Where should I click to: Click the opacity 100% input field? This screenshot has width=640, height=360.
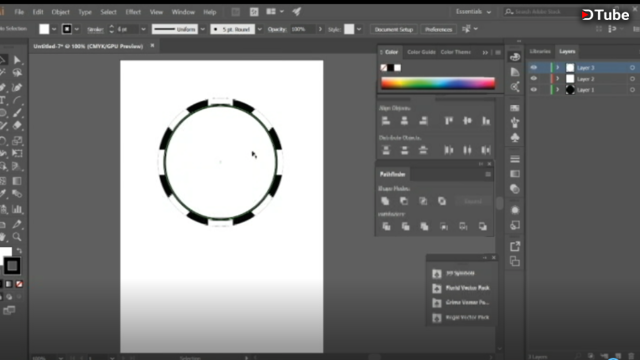point(302,29)
